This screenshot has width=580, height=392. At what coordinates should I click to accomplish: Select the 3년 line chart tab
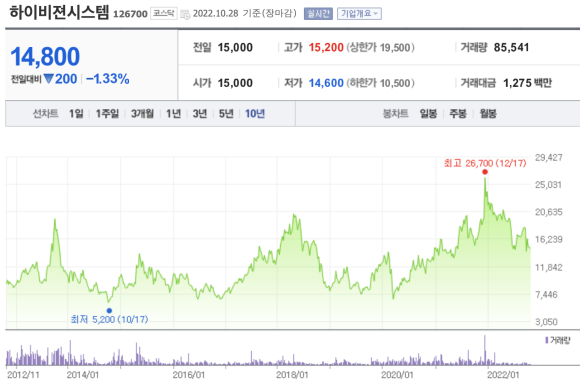tap(200, 114)
